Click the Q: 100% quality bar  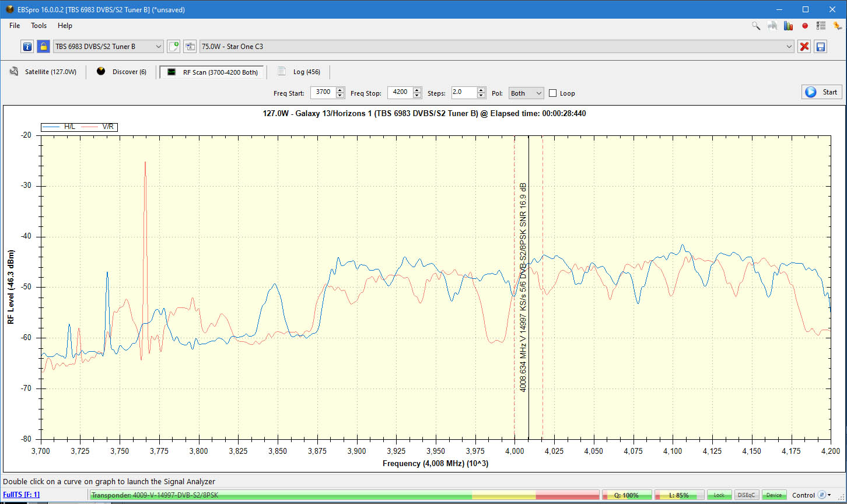tap(627, 495)
